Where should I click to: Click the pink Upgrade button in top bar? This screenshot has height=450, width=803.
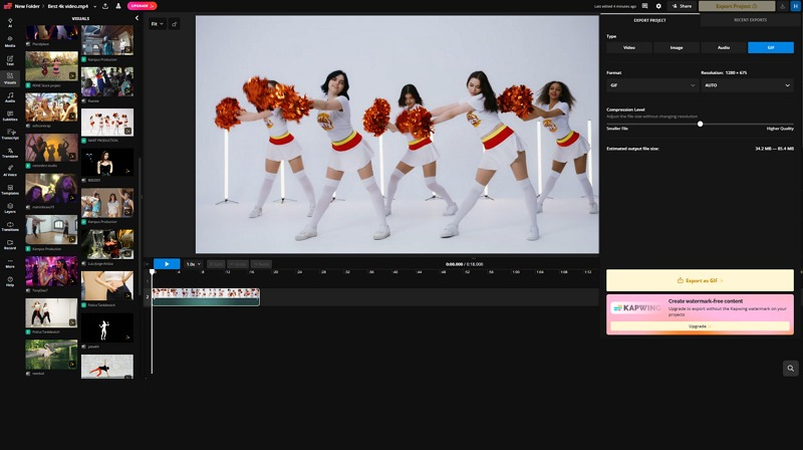(x=142, y=6)
